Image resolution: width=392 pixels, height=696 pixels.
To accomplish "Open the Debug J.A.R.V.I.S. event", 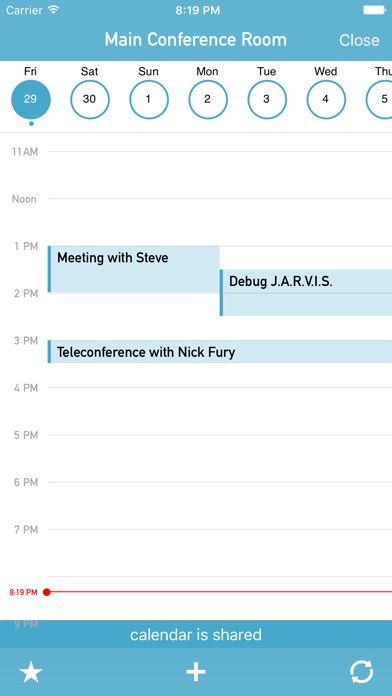I will 306,293.
